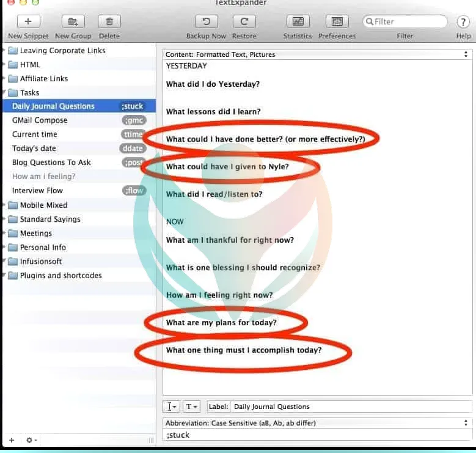The height and width of the screenshot is (453, 476).
Task: Select the Blog Questions To Ask snippet
Action: (x=51, y=163)
